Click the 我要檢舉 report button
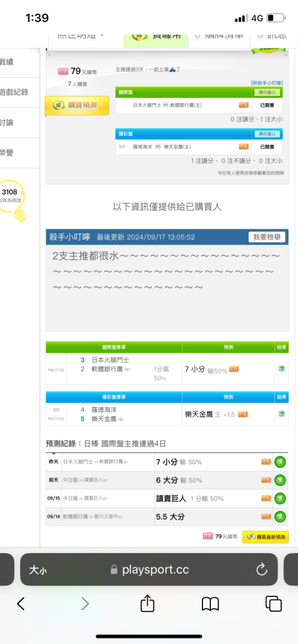Viewport: 298px width, 644px height. coord(267,238)
